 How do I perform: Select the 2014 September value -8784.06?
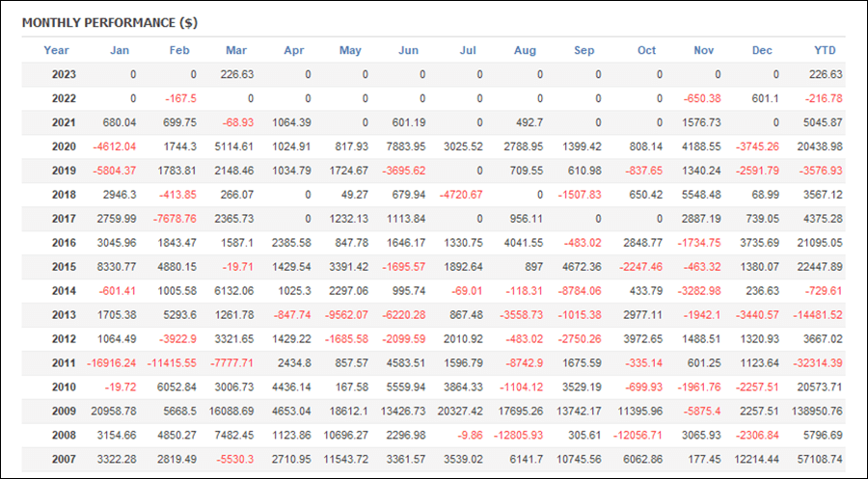(579, 291)
